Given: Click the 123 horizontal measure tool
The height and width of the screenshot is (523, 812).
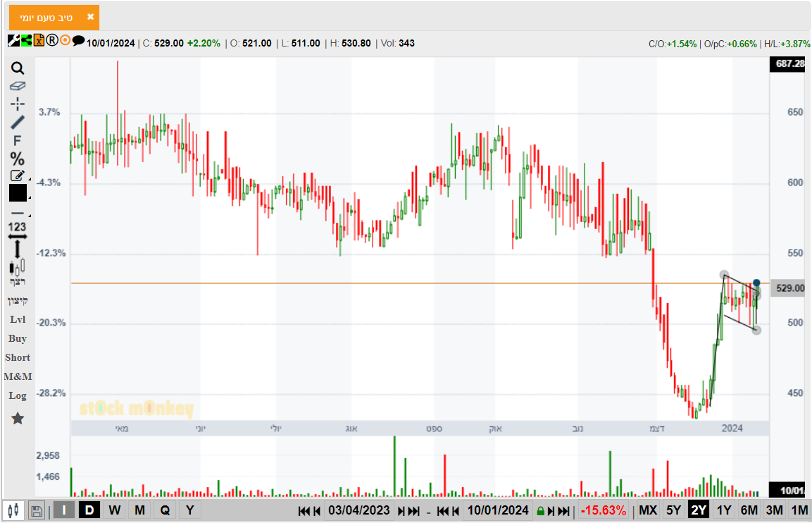Looking at the screenshot, I should point(18,230).
